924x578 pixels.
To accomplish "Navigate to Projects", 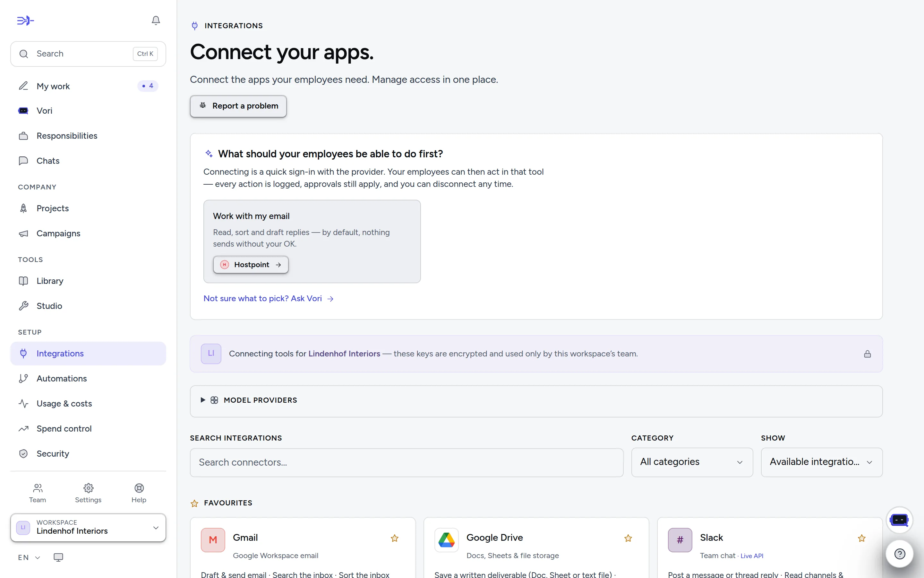I will 88,208.
